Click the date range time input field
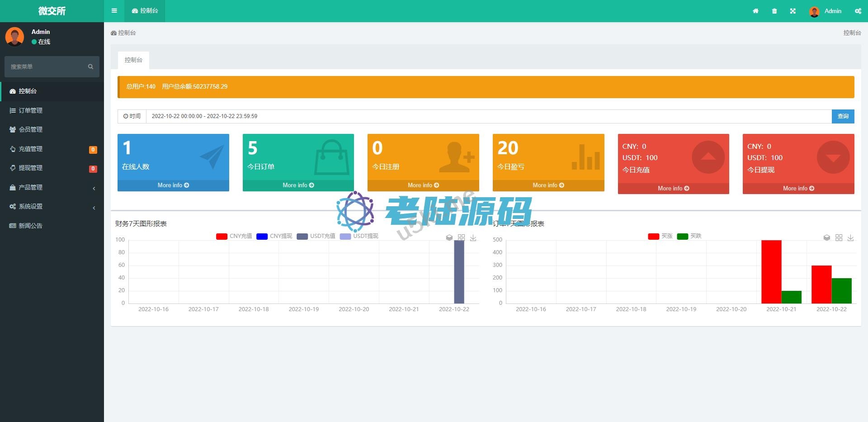This screenshot has width=868, height=422. coord(488,116)
